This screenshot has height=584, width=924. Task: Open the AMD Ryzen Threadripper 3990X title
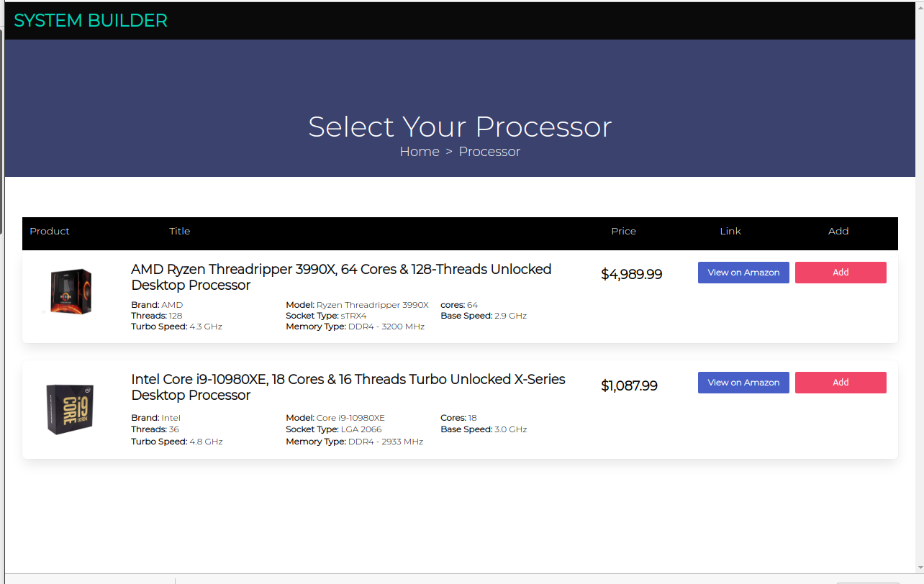coord(341,277)
